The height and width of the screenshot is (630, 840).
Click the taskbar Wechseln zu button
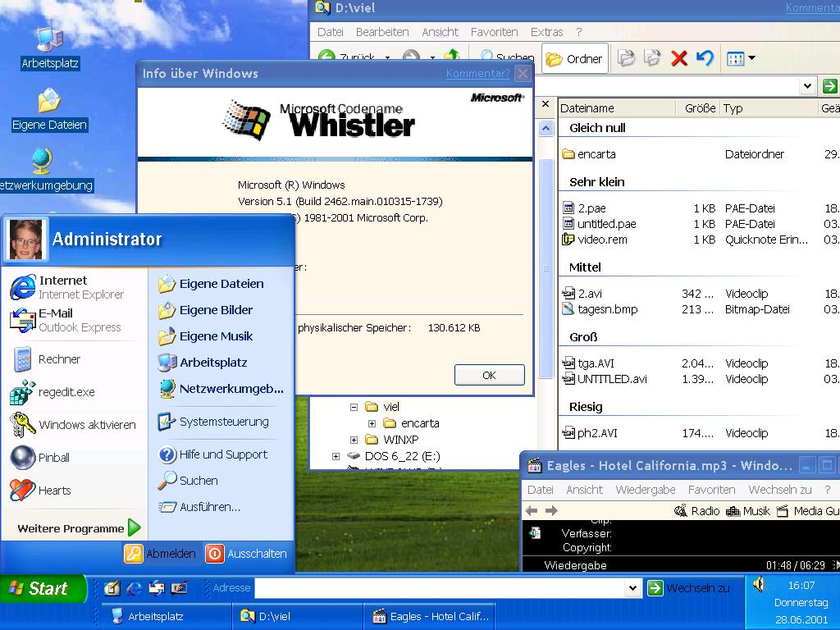point(688,588)
